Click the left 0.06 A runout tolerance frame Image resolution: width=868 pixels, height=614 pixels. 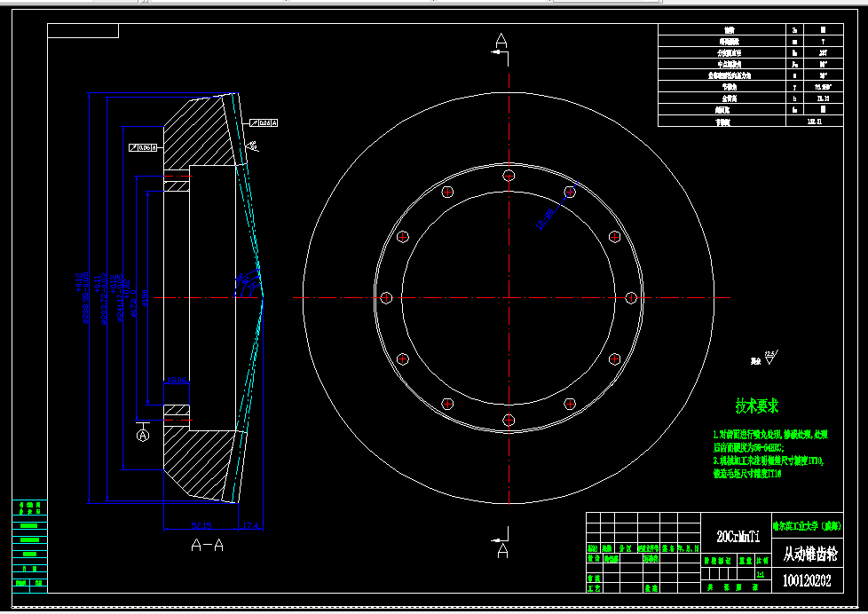(143, 148)
